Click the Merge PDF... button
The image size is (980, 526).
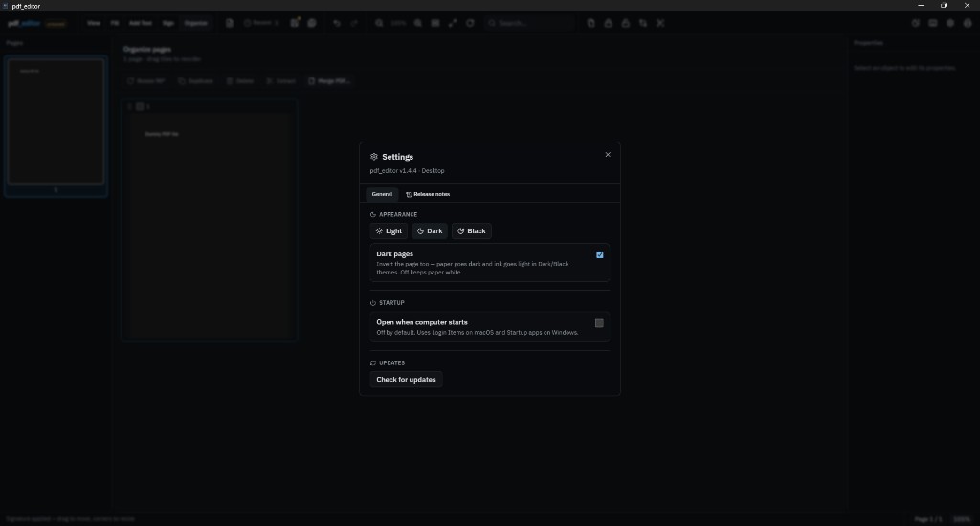[x=329, y=81]
